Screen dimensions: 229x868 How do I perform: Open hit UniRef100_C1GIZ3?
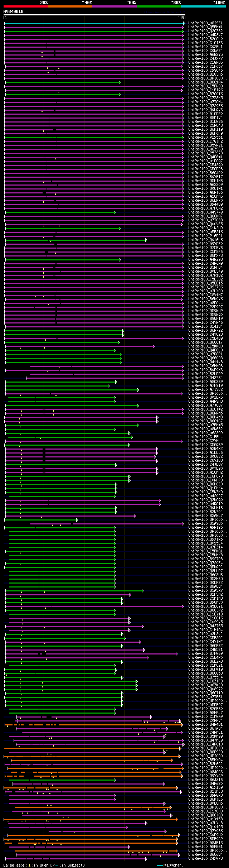click(x=205, y=43)
